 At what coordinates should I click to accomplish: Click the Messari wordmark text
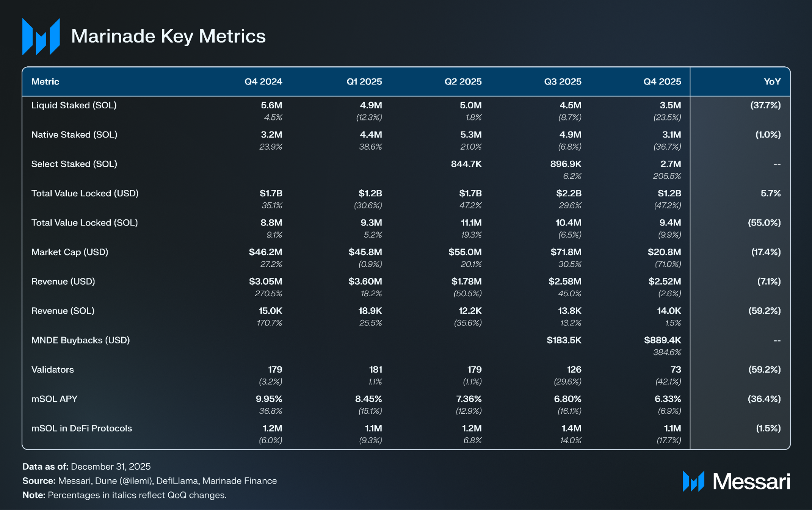751,481
